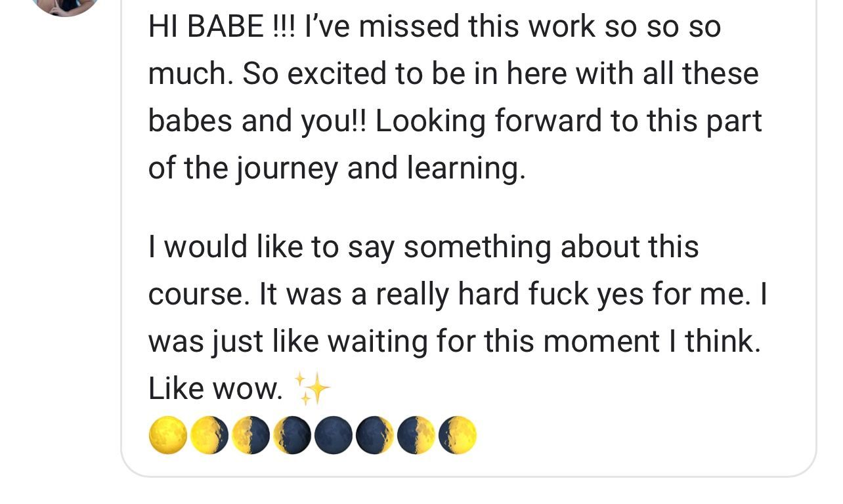This screenshot has width=843, height=504.
Task: Select the second moon emoji, waning gibbous
Action: pos(209,435)
